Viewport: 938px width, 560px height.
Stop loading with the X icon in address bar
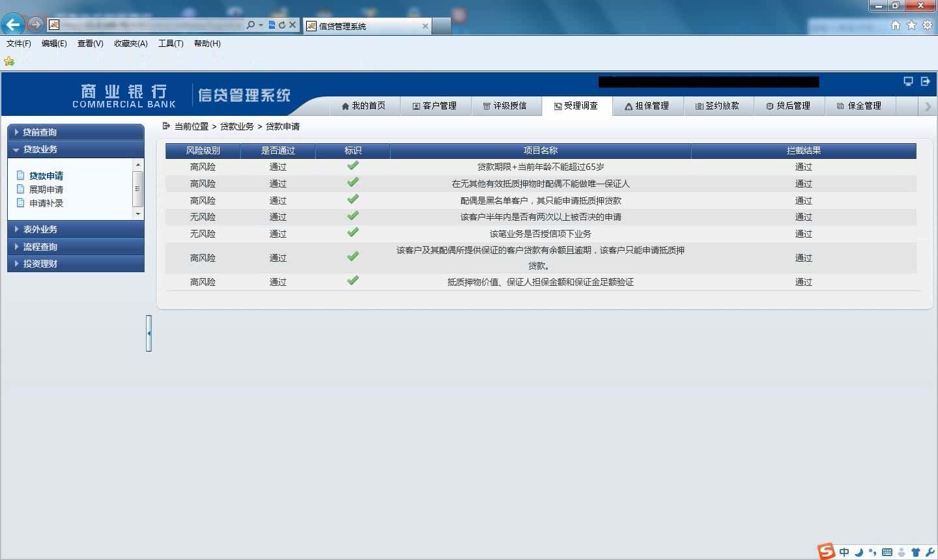(292, 25)
